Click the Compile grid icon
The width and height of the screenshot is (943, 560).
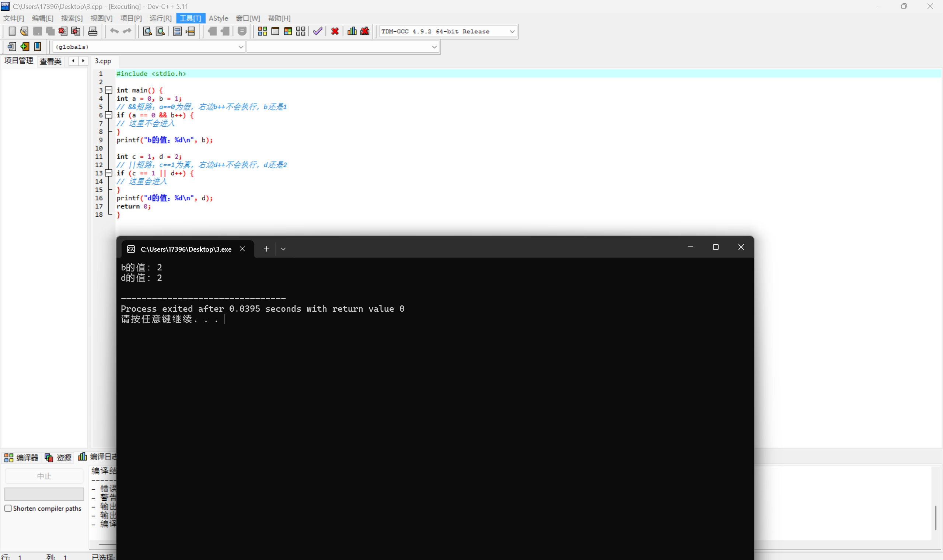click(262, 31)
